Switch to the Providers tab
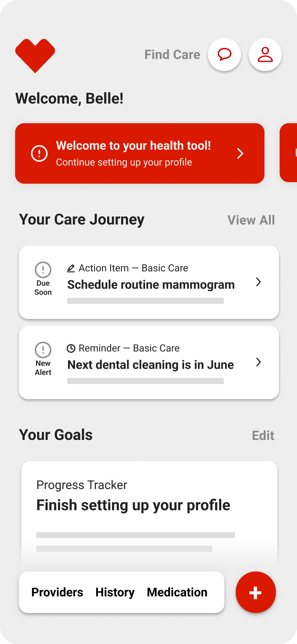This screenshot has width=297, height=644. pos(57,592)
